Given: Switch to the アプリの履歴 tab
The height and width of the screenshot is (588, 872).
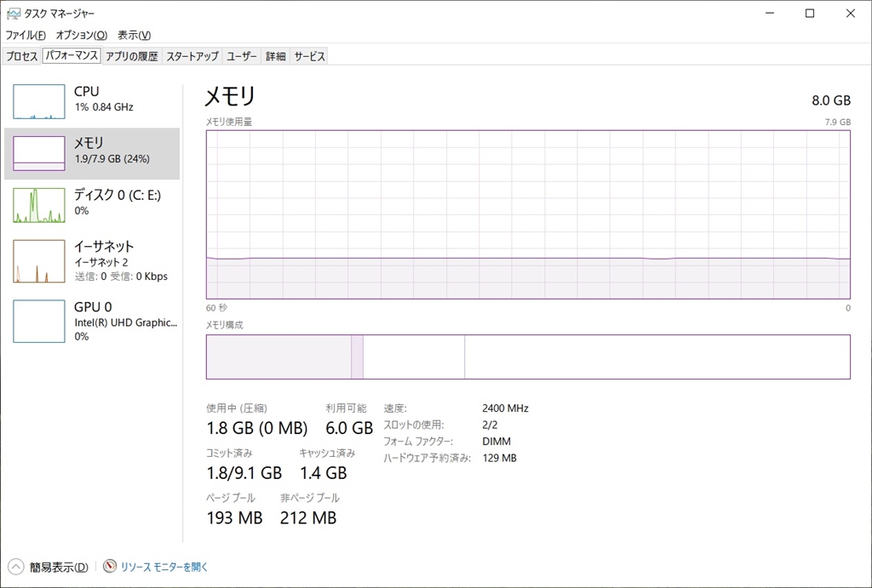Looking at the screenshot, I should tap(131, 56).
